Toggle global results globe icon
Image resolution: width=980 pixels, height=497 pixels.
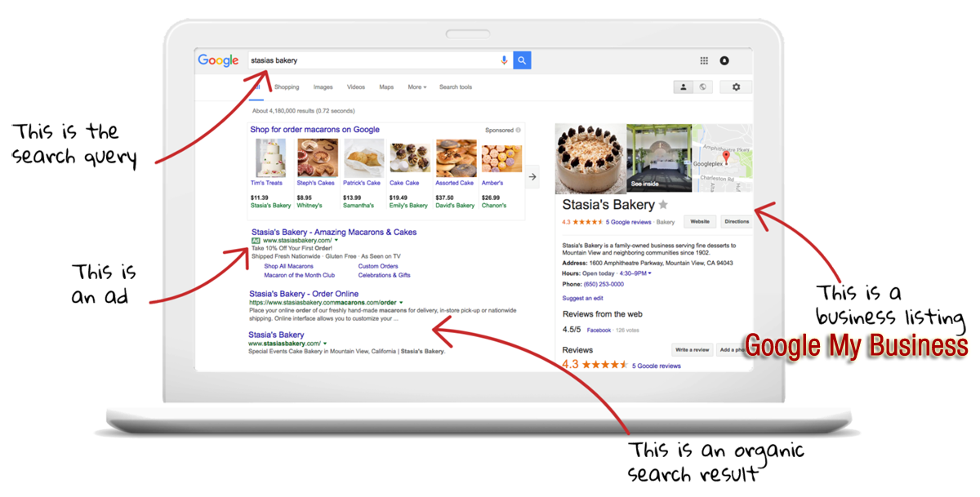click(702, 87)
